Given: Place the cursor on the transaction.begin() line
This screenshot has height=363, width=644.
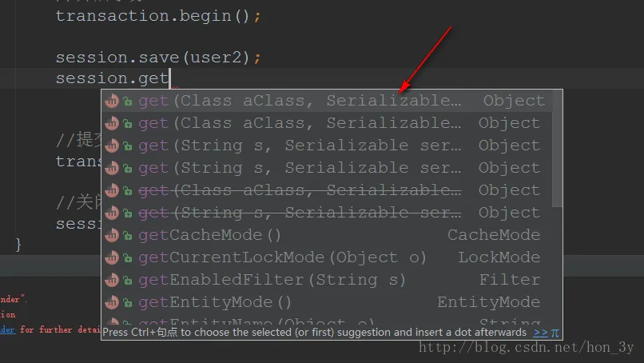Looking at the screenshot, I should (157, 15).
